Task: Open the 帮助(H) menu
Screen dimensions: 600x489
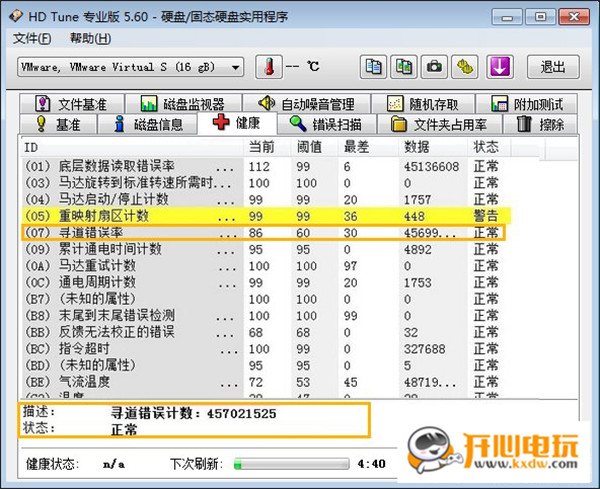Action: pyautogui.click(x=88, y=38)
